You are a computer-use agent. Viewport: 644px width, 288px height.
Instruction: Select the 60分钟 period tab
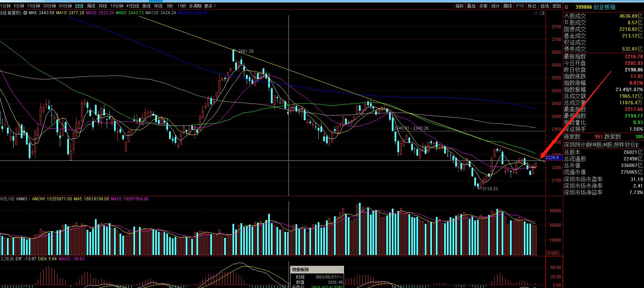(65, 6)
